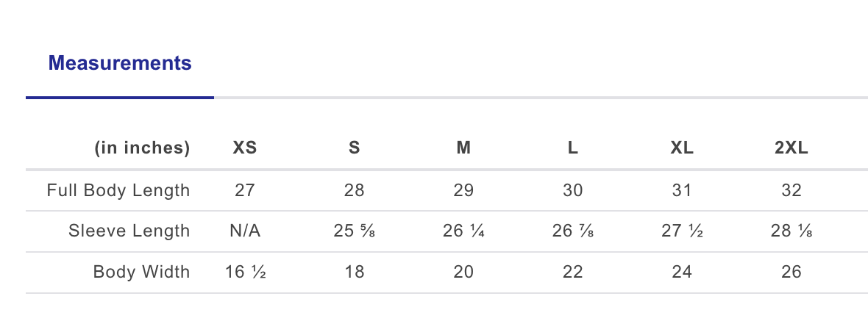Click the 27 ½ sleeve length value
Screen dimensions: 868x310
point(682,231)
